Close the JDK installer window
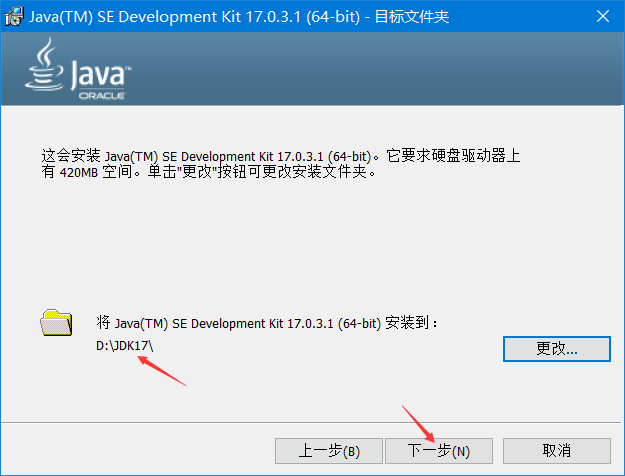Screen dimensions: 625x476 click(x=603, y=16)
